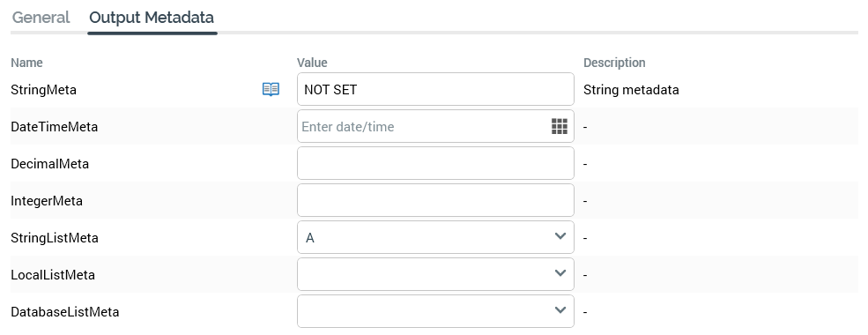
Task: Click the Description column header
Action: [614, 63]
